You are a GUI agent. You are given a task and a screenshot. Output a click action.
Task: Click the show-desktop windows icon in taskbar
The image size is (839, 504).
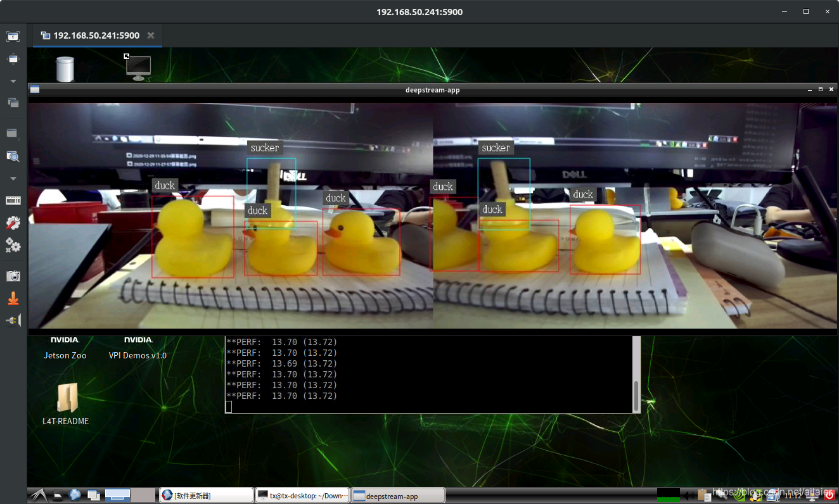click(x=94, y=495)
